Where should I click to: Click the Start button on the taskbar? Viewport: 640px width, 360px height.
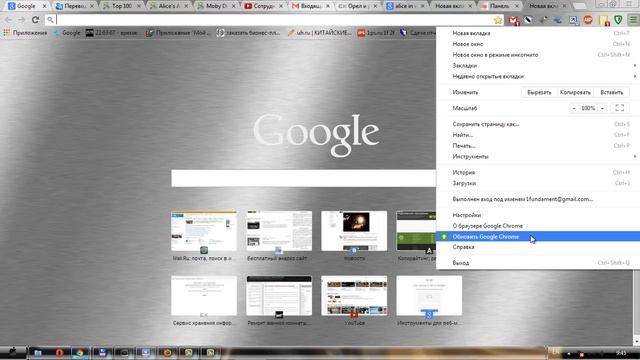click(x=13, y=351)
